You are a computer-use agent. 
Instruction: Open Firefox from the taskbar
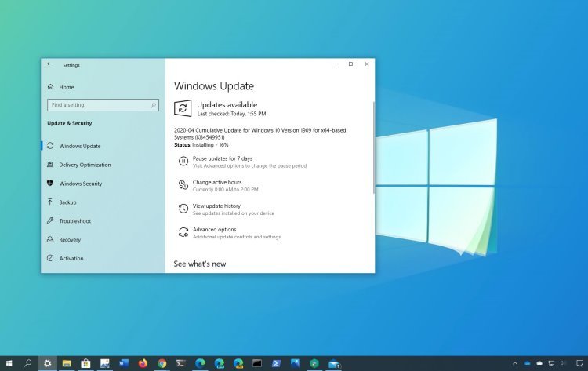pyautogui.click(x=143, y=363)
